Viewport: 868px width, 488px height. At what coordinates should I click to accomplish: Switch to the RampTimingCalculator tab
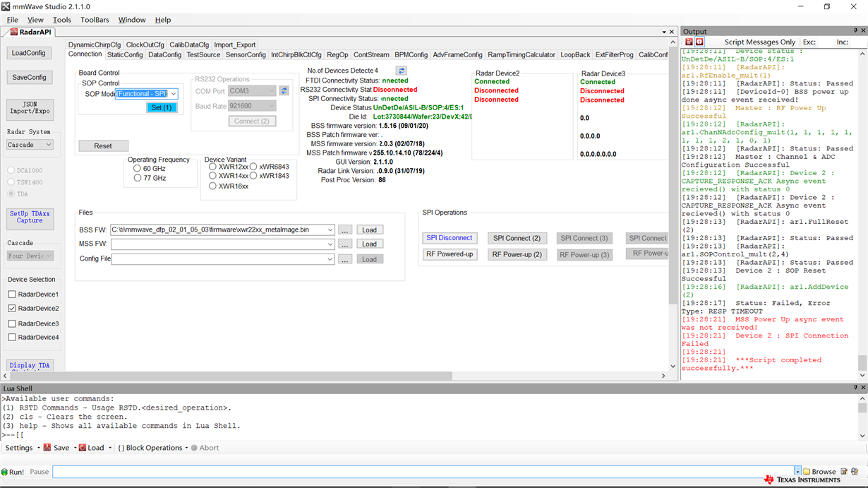click(522, 54)
